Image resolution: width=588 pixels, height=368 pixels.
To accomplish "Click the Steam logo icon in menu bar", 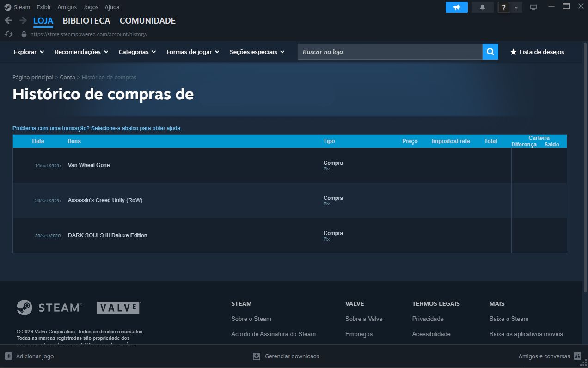I will coord(7,7).
